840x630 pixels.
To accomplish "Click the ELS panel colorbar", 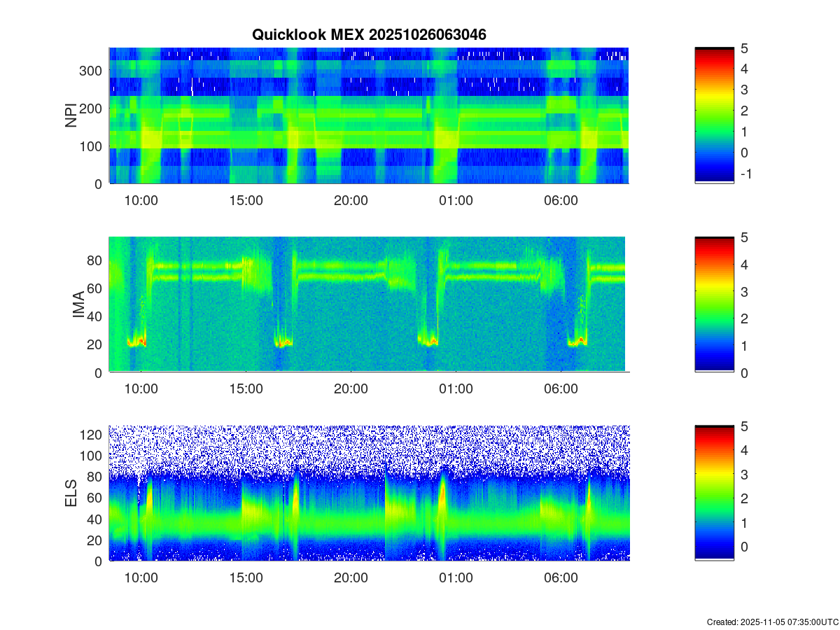I will (x=714, y=493).
